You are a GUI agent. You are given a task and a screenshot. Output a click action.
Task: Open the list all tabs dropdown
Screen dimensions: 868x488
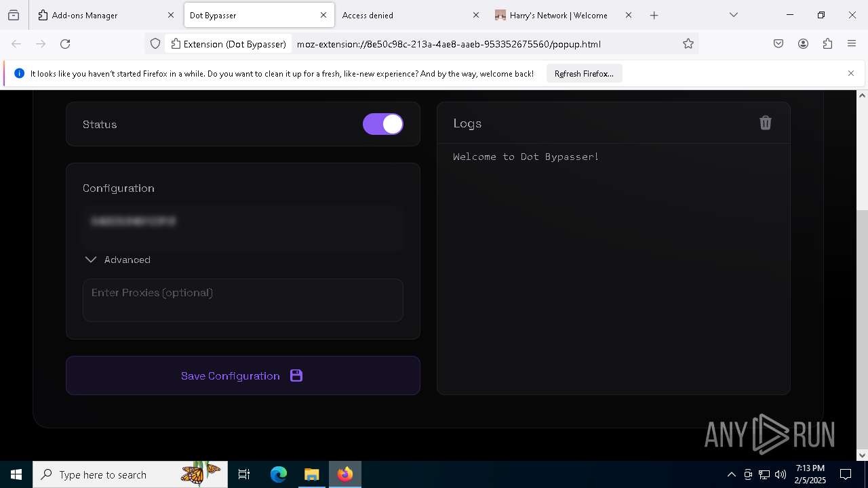tap(733, 15)
